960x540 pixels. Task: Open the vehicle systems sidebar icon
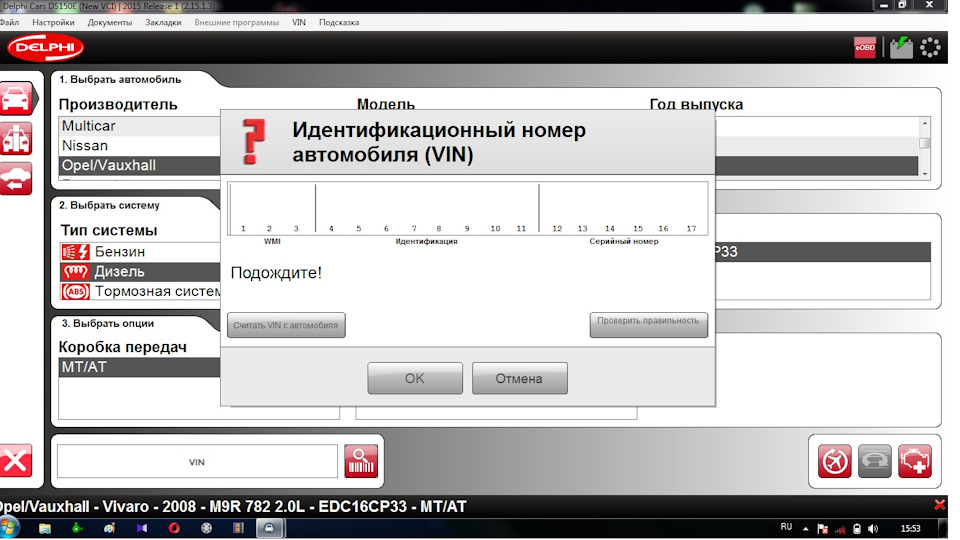16,138
